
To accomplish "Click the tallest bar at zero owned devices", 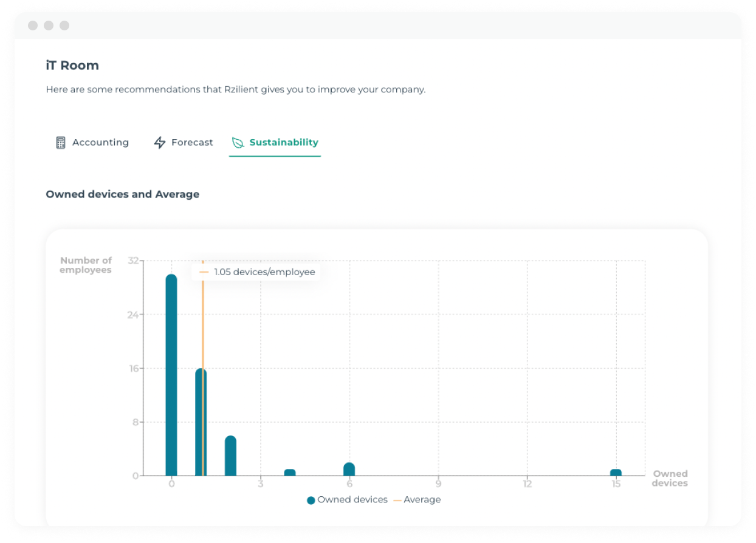I will 172,374.
